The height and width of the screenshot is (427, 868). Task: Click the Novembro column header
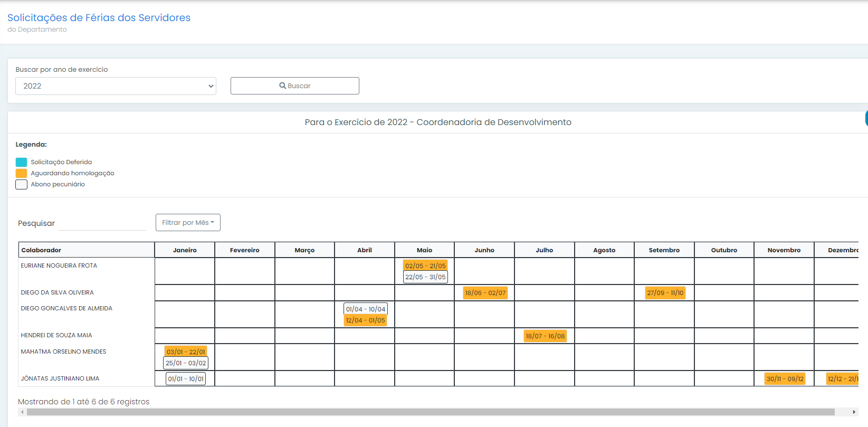(x=784, y=250)
